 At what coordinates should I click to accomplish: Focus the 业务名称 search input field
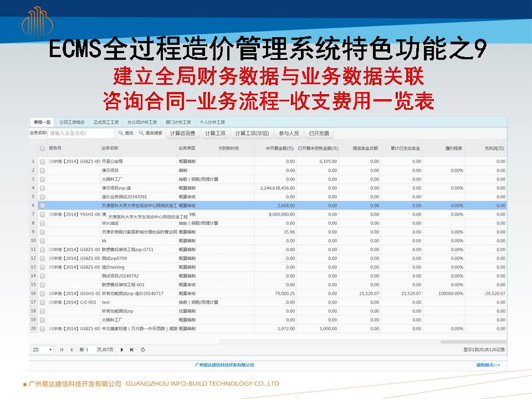point(81,134)
